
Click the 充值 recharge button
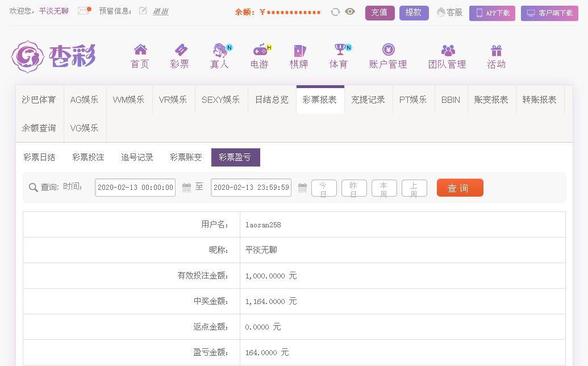380,13
